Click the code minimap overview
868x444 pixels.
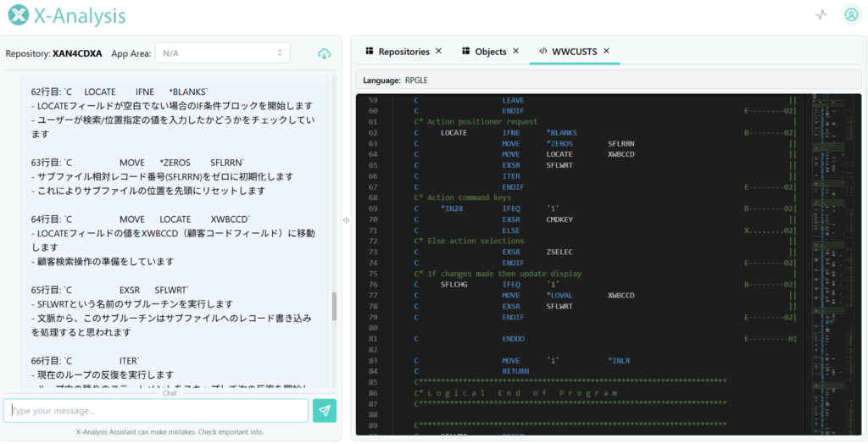(x=835, y=264)
